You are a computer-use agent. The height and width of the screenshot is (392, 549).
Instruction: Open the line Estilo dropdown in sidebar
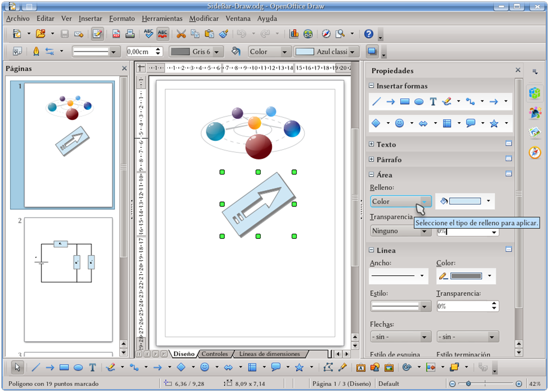pyautogui.click(x=400, y=307)
